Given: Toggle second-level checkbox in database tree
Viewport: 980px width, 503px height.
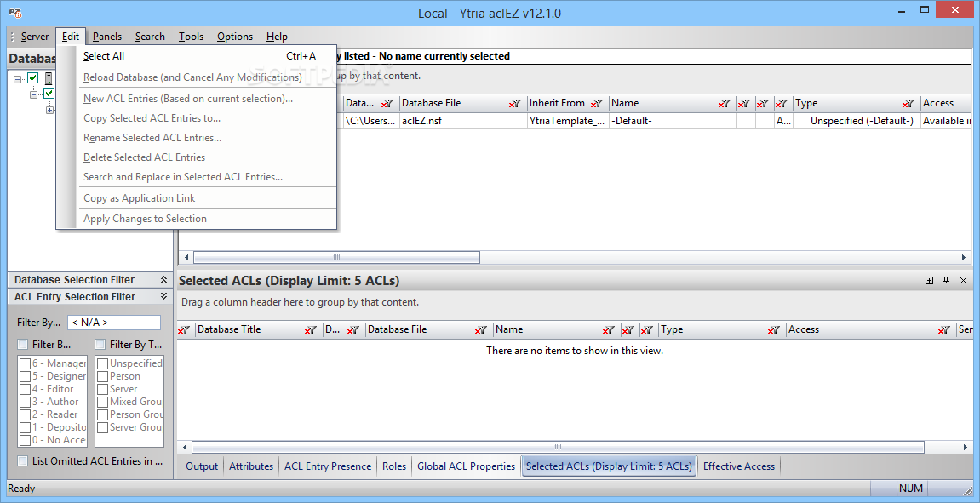Looking at the screenshot, I should tap(49, 94).
